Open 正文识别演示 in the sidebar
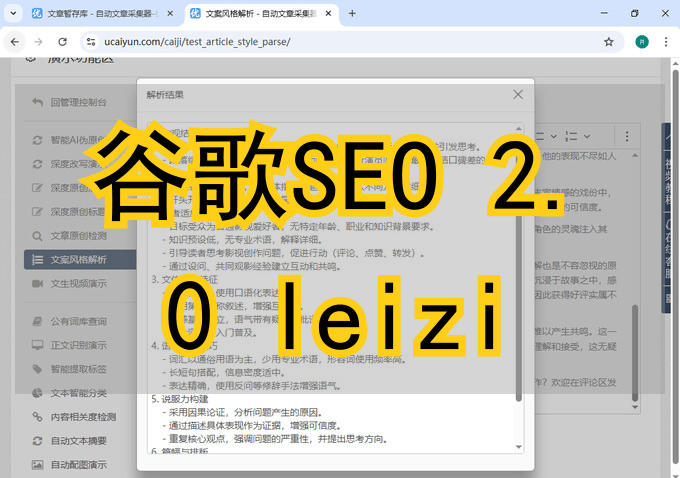This screenshot has height=478, width=680. point(78,345)
